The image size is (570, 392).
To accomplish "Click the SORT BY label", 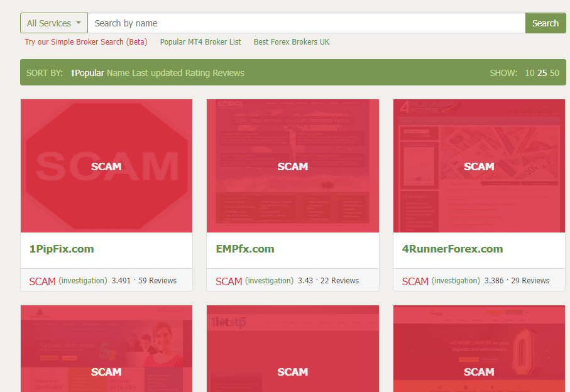I will click(x=45, y=73).
